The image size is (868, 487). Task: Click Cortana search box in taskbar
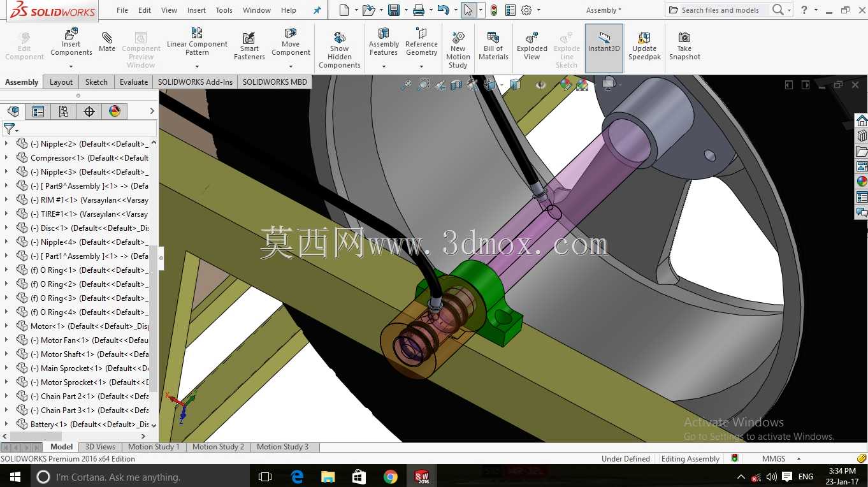pyautogui.click(x=140, y=477)
